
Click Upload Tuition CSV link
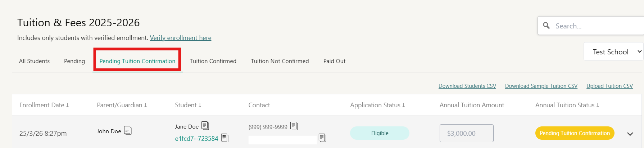click(x=609, y=86)
